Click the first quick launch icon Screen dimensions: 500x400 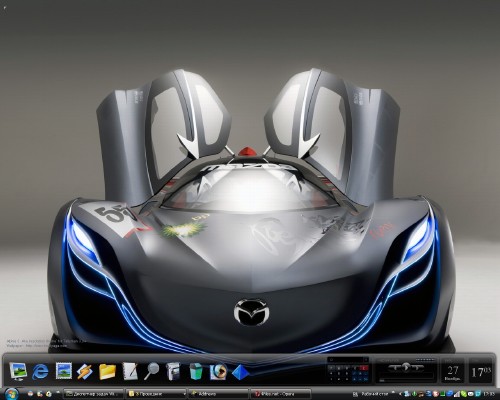tap(30, 394)
